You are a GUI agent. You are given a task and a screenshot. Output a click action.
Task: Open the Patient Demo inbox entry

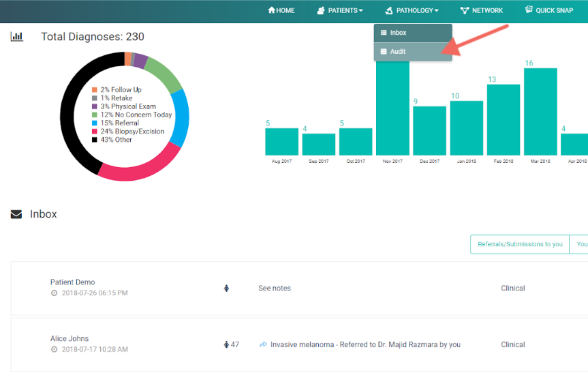pyautogui.click(x=72, y=282)
